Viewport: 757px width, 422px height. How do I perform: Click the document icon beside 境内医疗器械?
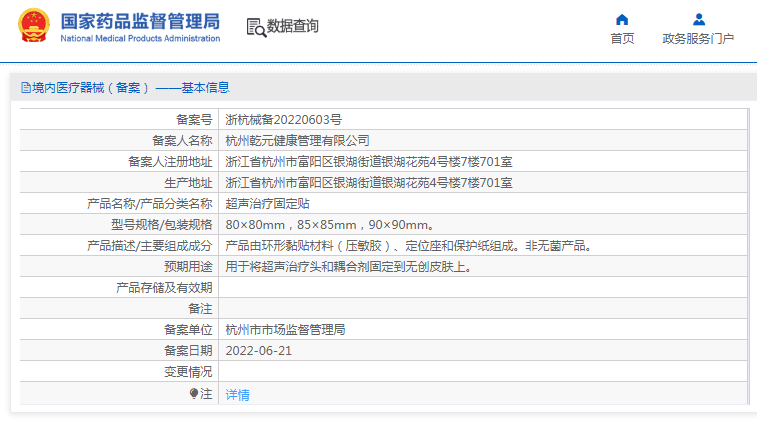pyautogui.click(x=26, y=88)
